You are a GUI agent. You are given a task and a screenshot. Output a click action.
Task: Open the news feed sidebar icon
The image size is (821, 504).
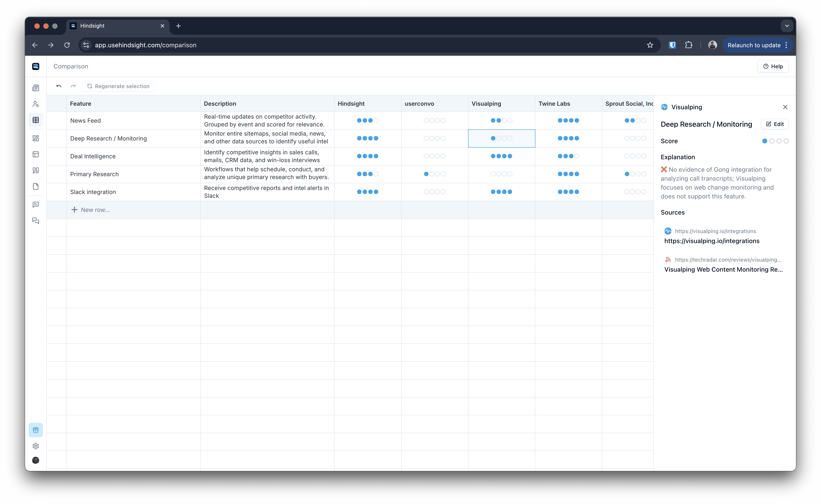click(36, 88)
